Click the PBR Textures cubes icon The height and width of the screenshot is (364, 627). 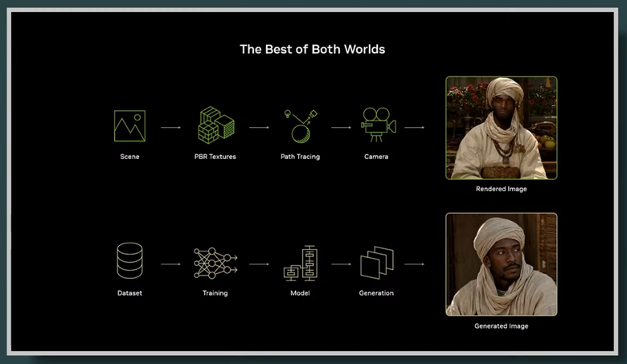pyautogui.click(x=216, y=125)
